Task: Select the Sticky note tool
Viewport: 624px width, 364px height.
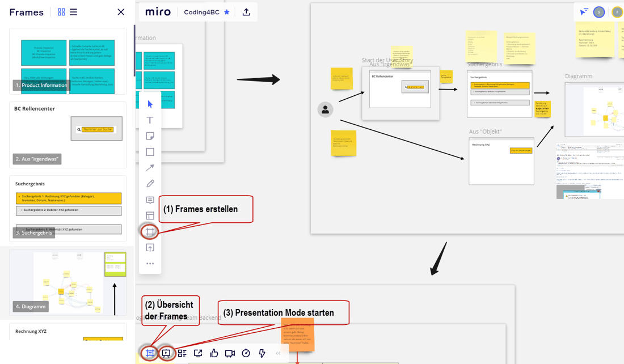Action: 150,136
